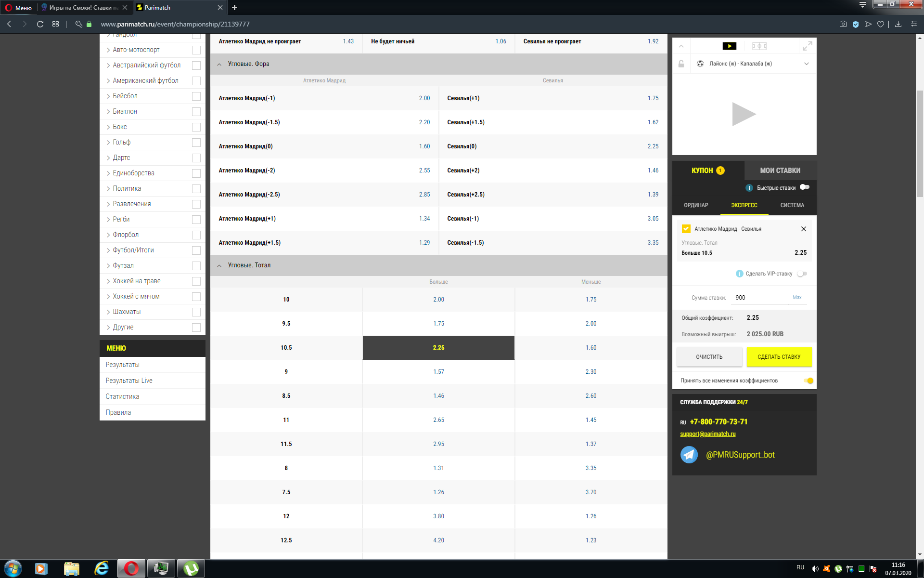
Task: Start the large video play button
Action: click(744, 114)
